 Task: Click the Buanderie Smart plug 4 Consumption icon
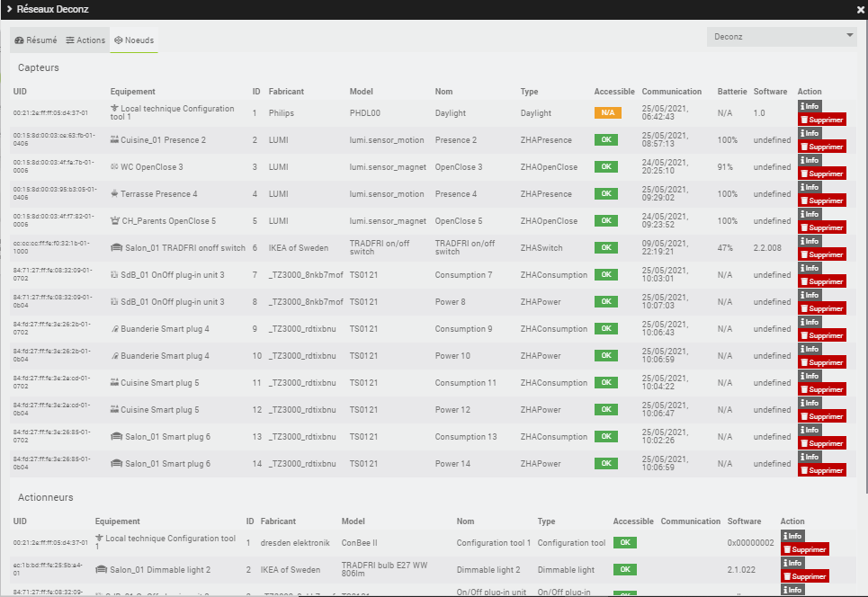tap(114, 329)
